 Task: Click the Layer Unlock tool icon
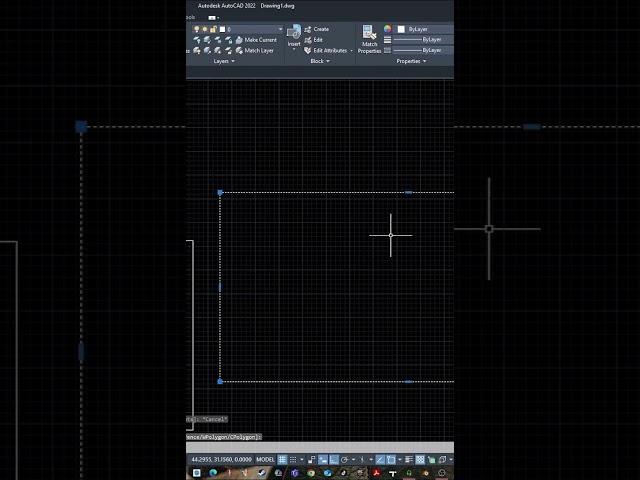229,51
